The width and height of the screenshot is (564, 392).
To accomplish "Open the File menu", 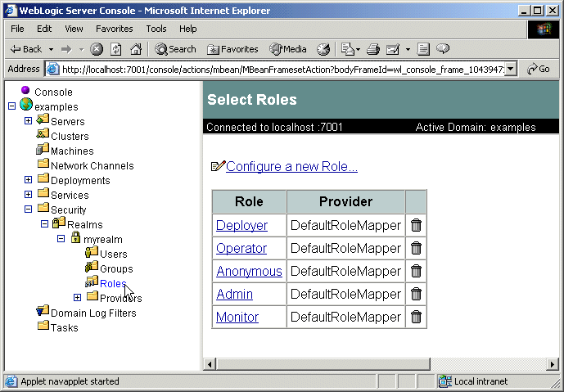I will (17, 29).
